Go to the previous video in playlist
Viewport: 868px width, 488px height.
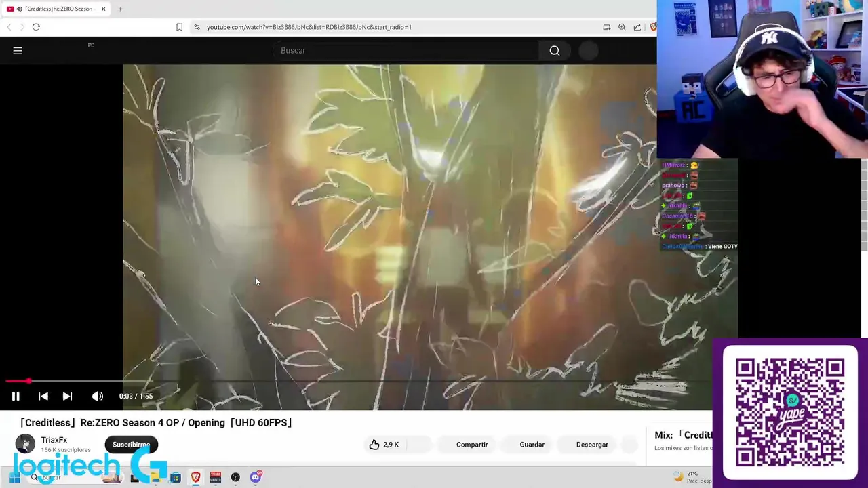tap(43, 396)
